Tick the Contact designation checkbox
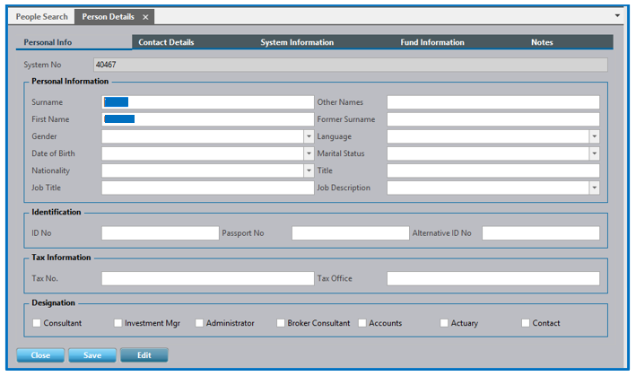The width and height of the screenshot is (636, 376). (525, 323)
